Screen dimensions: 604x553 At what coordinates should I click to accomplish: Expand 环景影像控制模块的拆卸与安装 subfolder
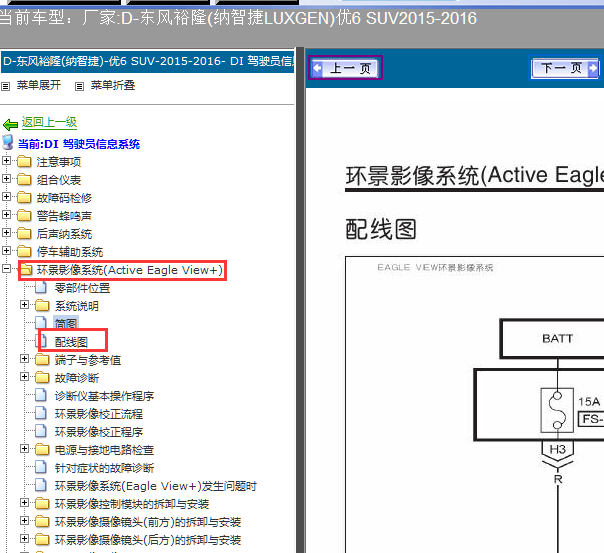pyautogui.click(x=24, y=503)
